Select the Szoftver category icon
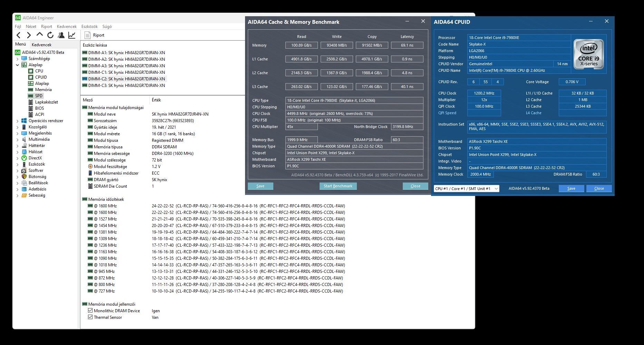The width and height of the screenshot is (644, 345). point(24,170)
